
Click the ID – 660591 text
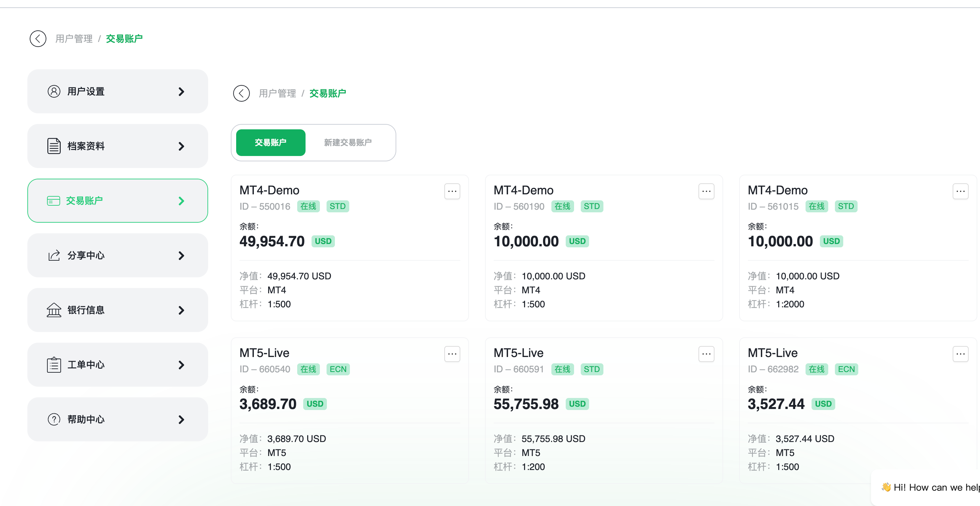tap(519, 369)
